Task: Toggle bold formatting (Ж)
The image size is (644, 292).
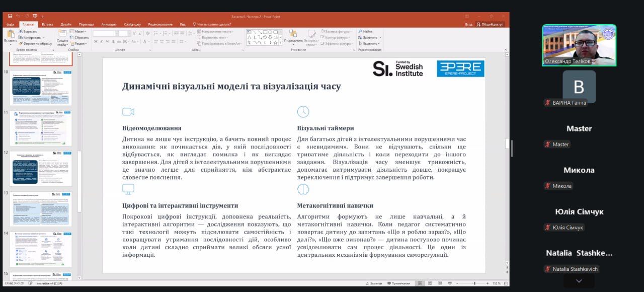Action: point(95,41)
